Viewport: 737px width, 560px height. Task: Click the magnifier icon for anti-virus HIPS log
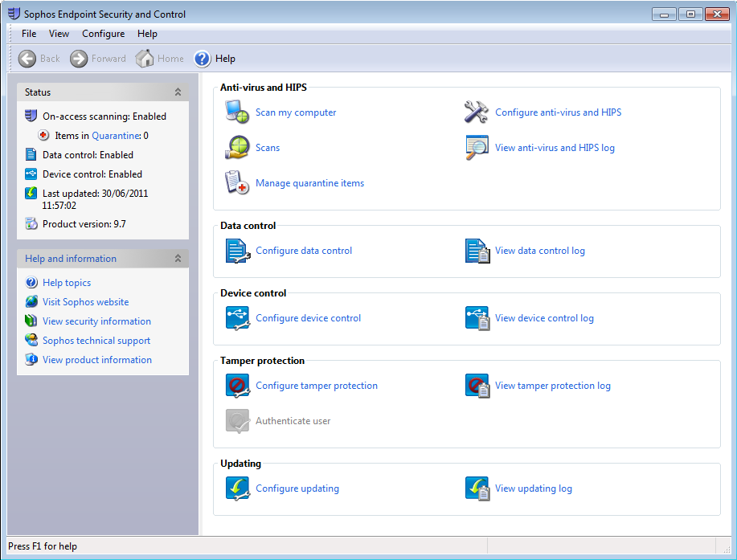point(476,148)
